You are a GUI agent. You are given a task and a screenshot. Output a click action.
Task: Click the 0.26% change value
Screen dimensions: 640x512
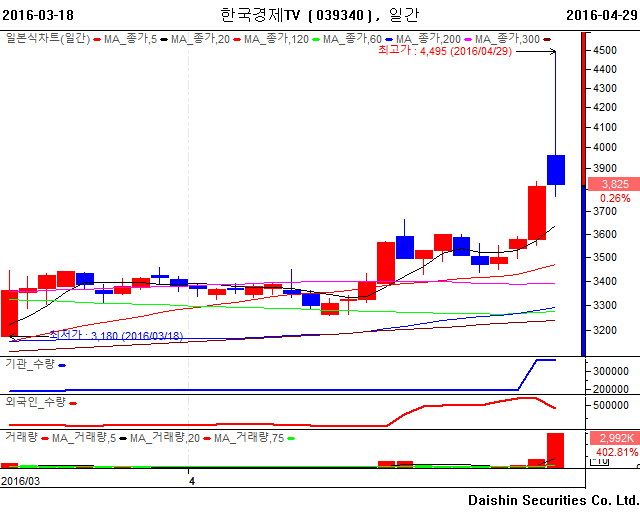(615, 198)
